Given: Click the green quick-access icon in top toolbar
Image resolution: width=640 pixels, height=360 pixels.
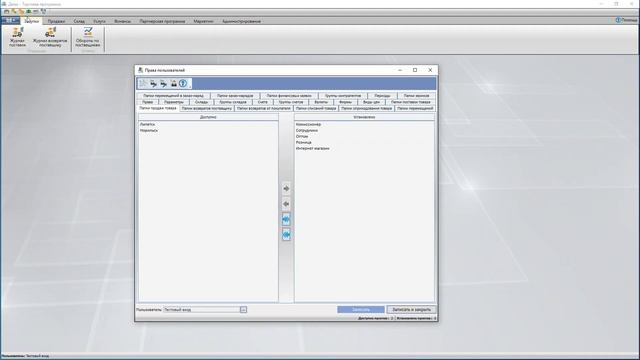Looking at the screenshot, I should click(x=29, y=11).
